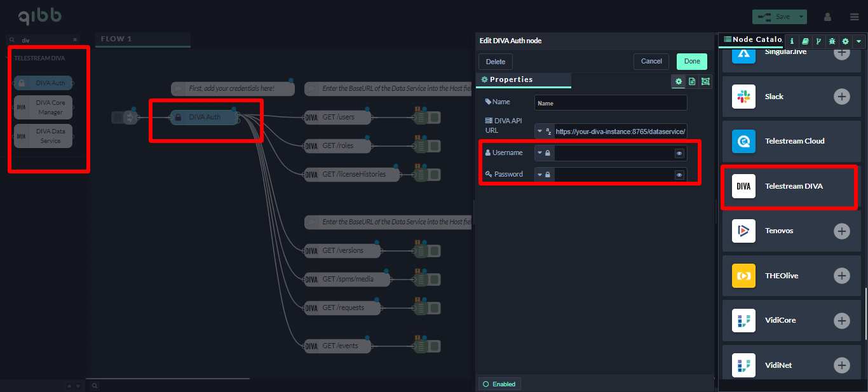This screenshot has height=392, width=868.
Task: Toggle the node Enabled state
Action: (x=499, y=384)
